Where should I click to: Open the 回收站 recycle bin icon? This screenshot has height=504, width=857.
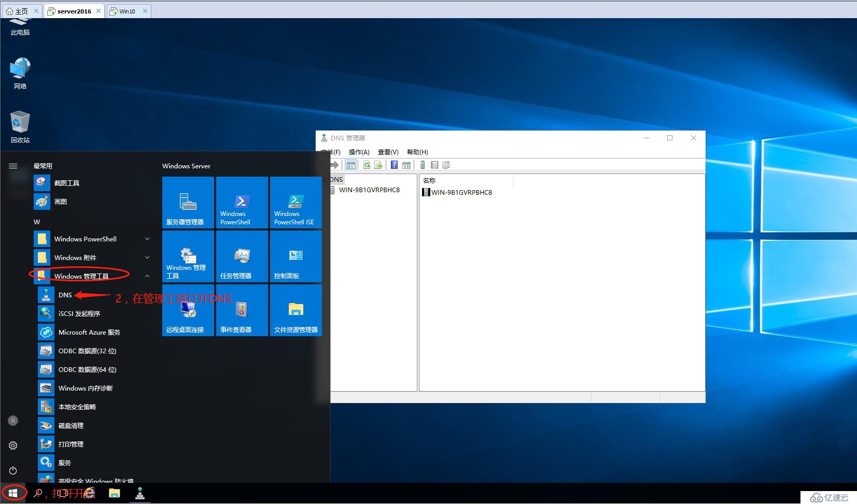coord(20,127)
